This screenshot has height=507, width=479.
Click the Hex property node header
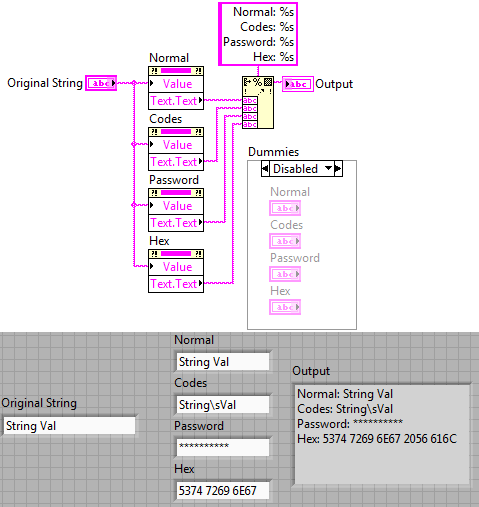click(176, 254)
